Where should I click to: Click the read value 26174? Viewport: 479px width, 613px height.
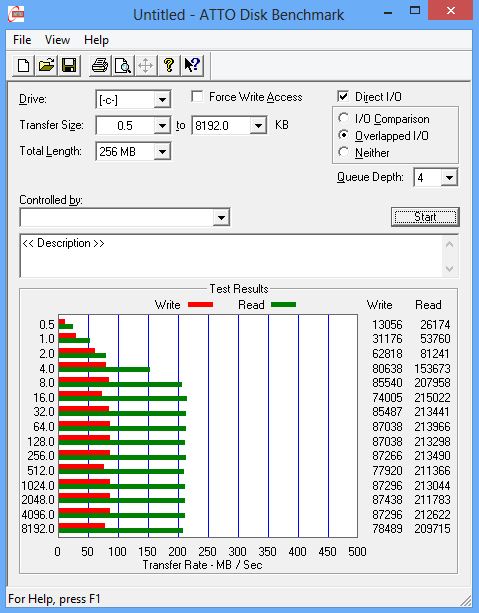point(435,324)
